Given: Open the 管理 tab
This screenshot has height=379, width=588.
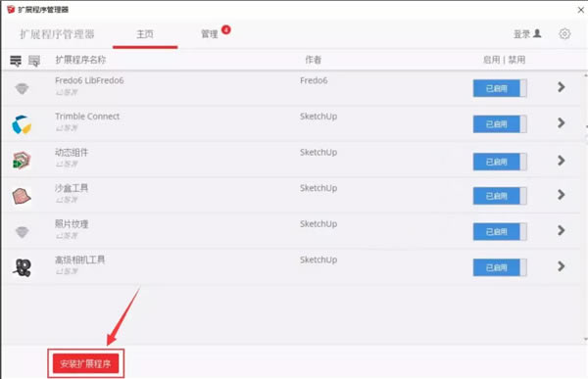Looking at the screenshot, I should click(210, 34).
